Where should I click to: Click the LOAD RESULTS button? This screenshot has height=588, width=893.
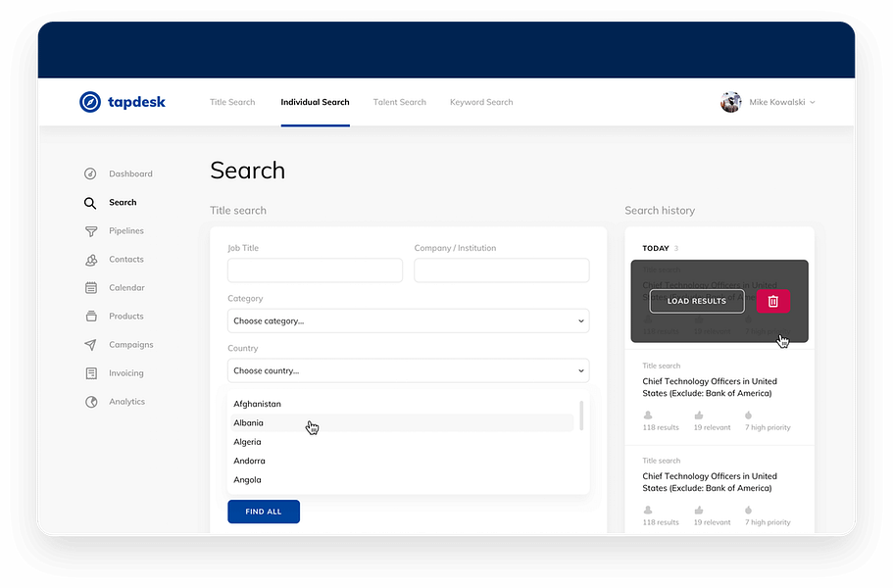click(697, 301)
